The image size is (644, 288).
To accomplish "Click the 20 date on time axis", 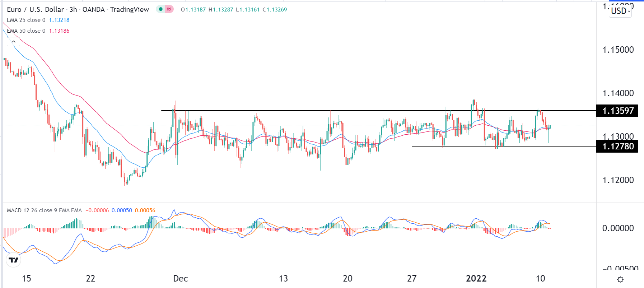I will point(347,279).
